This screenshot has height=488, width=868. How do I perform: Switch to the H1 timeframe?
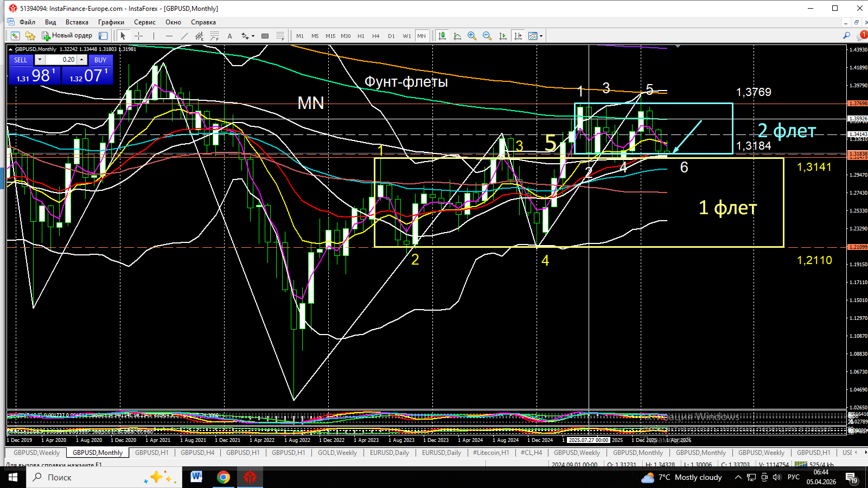tap(361, 36)
